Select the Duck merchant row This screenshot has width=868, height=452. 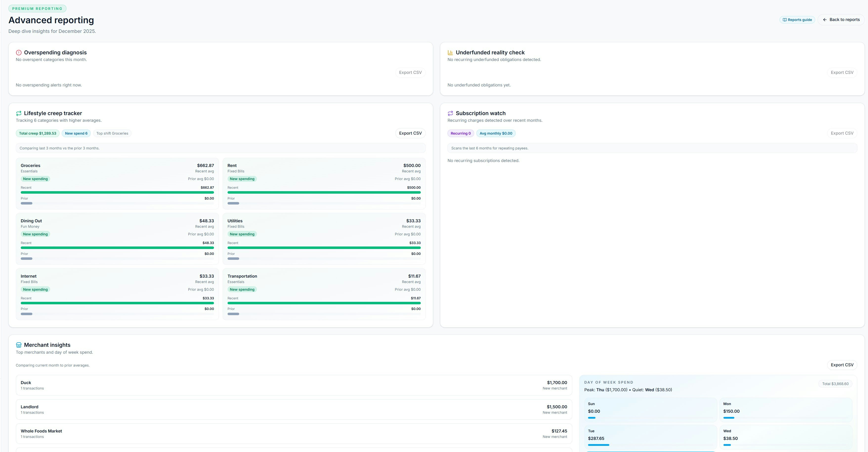(293, 385)
